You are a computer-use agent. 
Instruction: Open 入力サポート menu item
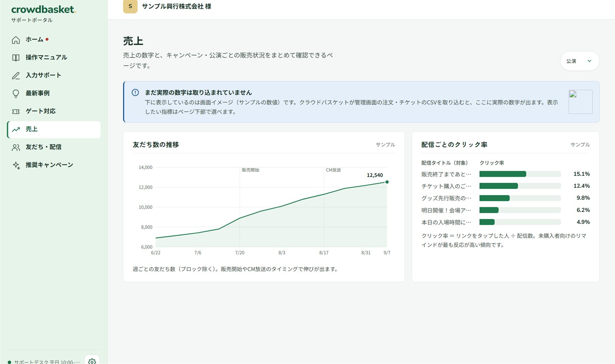54,76
